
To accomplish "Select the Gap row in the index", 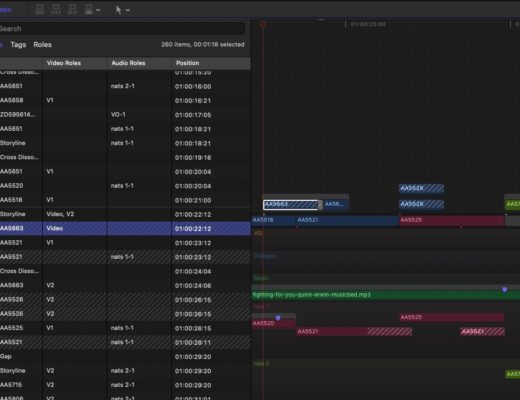I will coord(125,356).
